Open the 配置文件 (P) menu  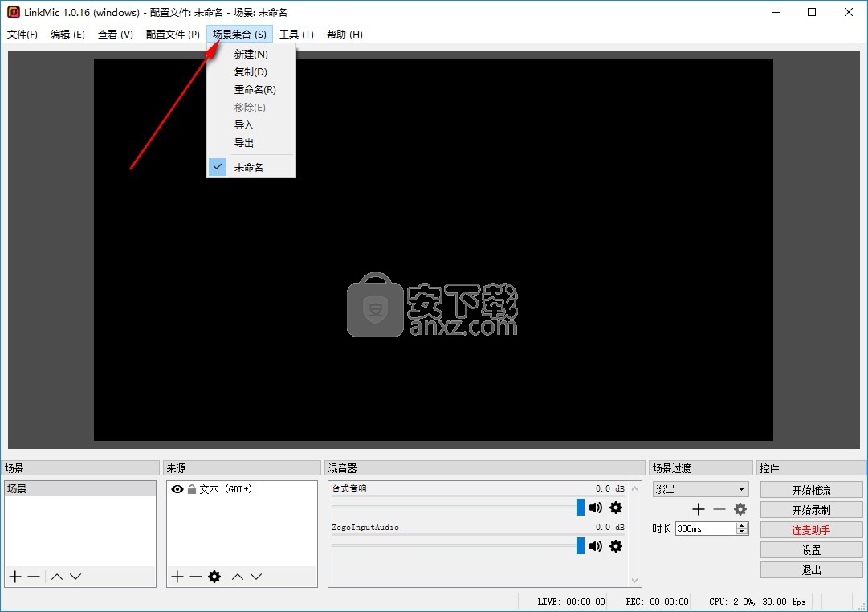coord(173,35)
